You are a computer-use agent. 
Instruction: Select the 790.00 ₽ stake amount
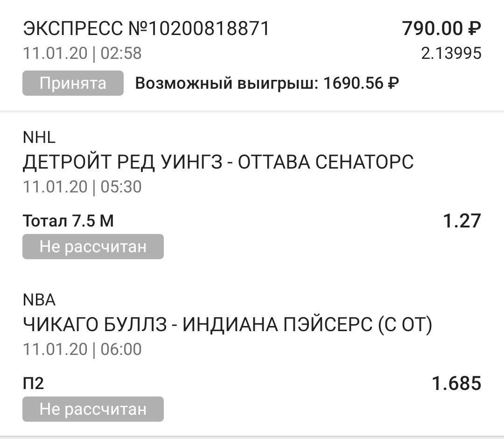[441, 29]
